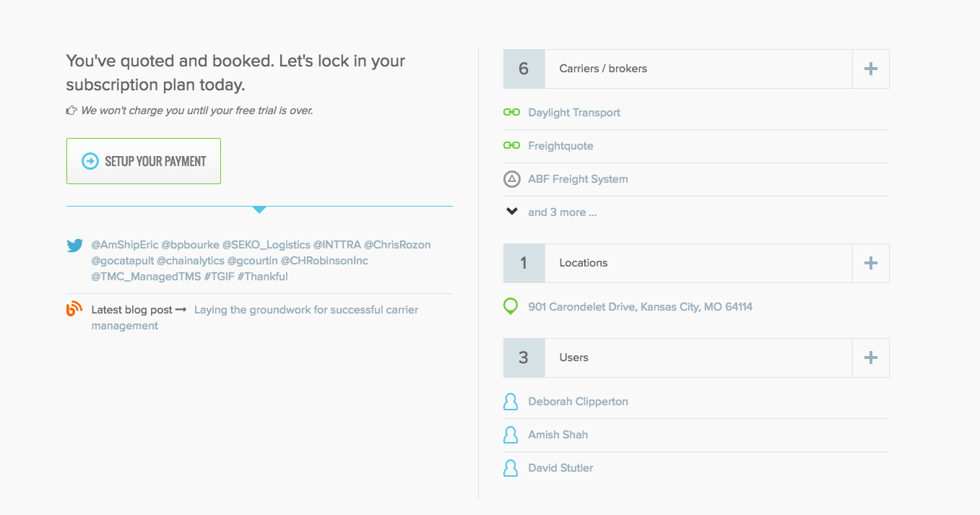Expand the carrier list chevron arrow
Image resolution: width=980 pixels, height=515 pixels.
[512, 212]
